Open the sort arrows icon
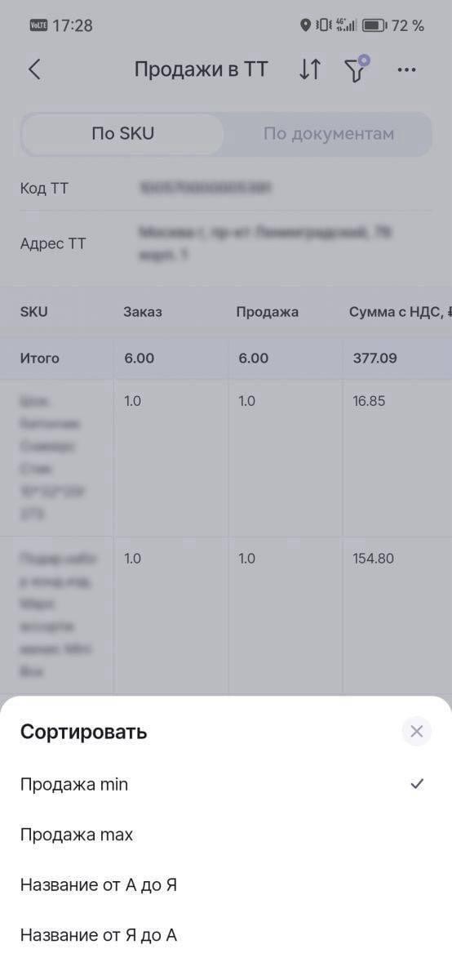452x980 pixels. (x=310, y=69)
